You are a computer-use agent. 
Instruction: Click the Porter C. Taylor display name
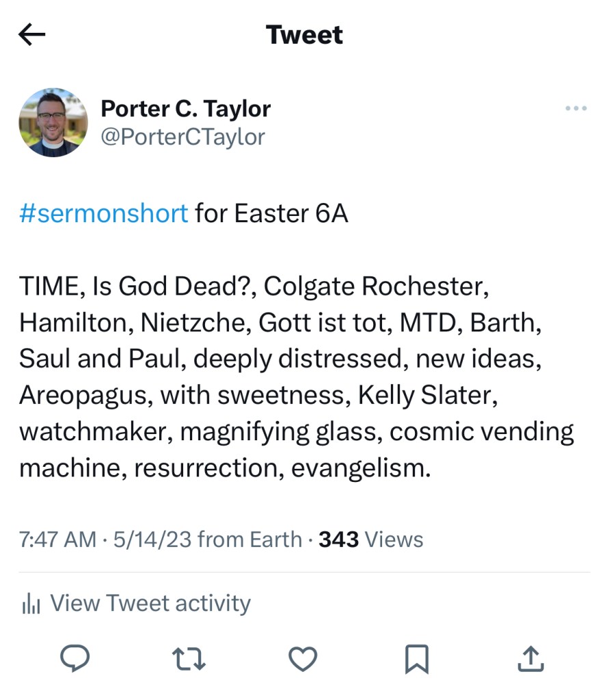[x=185, y=109]
